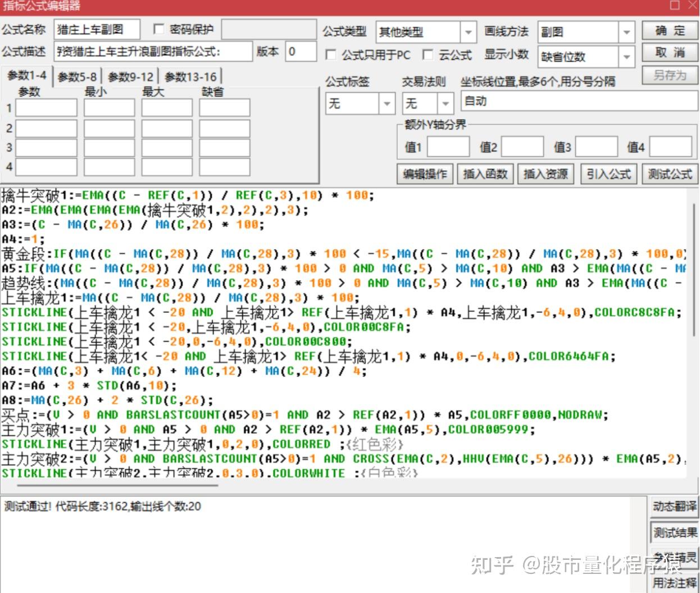Switch to 参数13-16 tab
Screen dimensions: 700x593
pos(190,77)
